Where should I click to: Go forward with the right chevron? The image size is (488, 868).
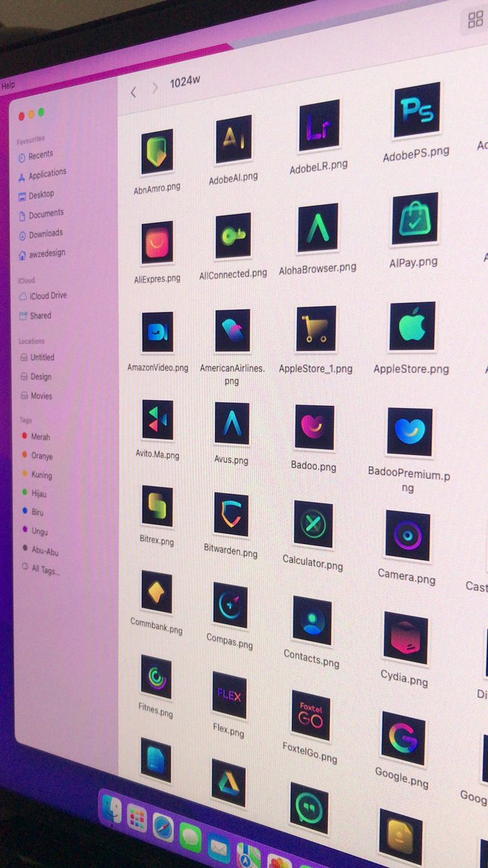coord(155,88)
